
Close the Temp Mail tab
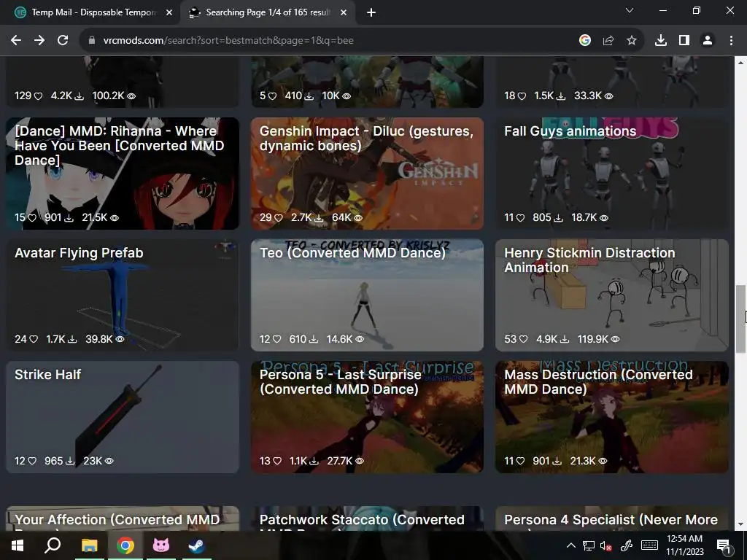coord(169,13)
